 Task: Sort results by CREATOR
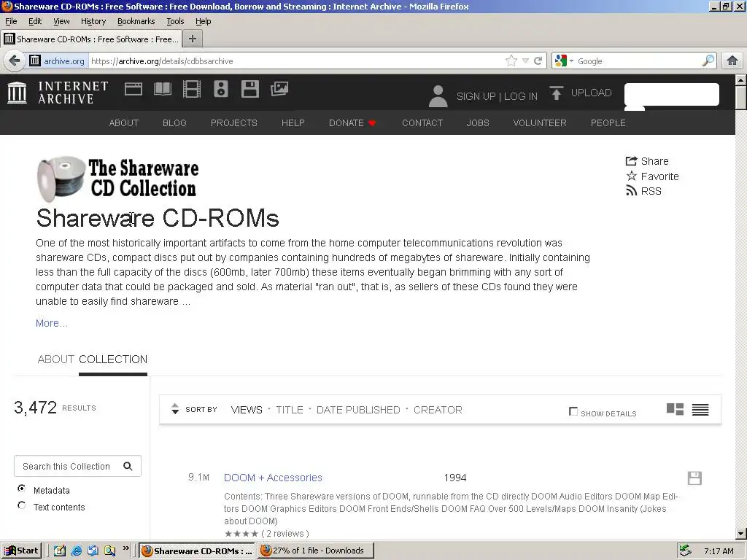tap(438, 410)
